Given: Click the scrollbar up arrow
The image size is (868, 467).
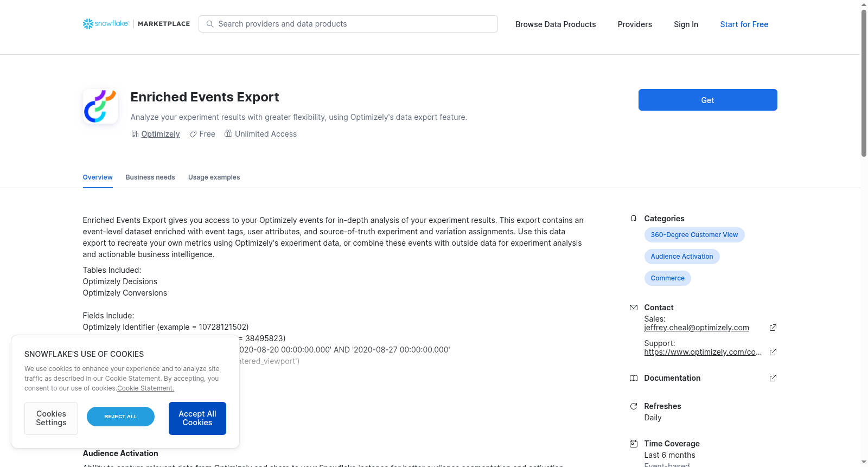Looking at the screenshot, I should pyautogui.click(x=864, y=4).
